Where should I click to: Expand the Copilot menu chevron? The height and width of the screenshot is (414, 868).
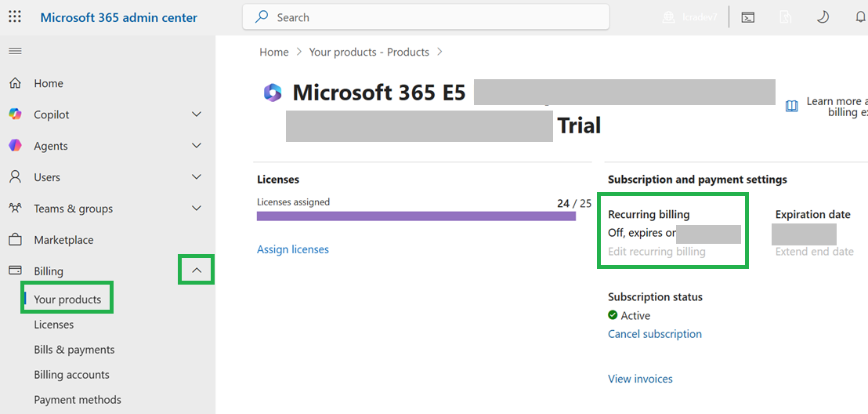pos(196,114)
